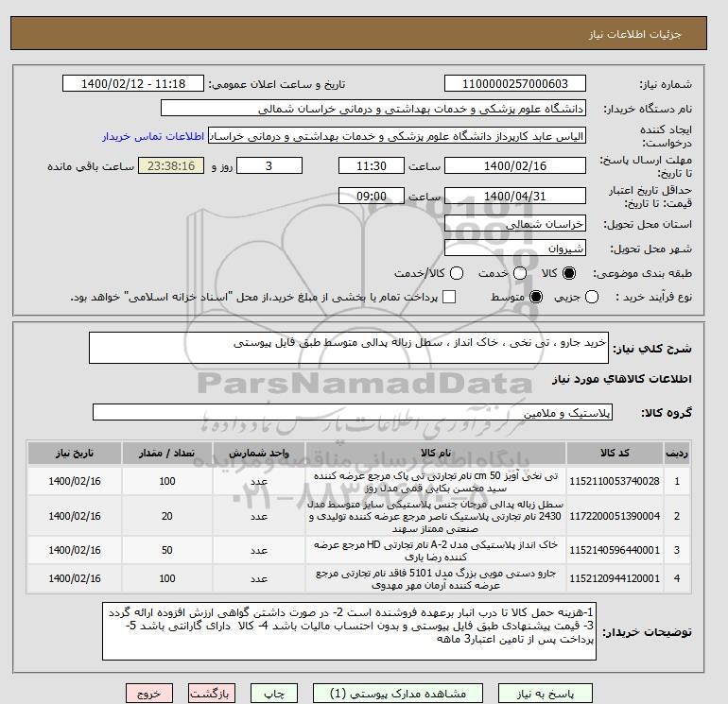Click the سطل زباله پدالی مرجان item name
The width and height of the screenshot is (728, 704).
(x=436, y=516)
